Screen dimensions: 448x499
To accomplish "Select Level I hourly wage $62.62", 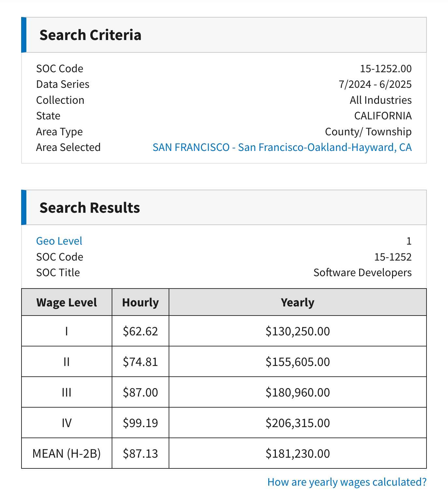I will click(140, 331).
